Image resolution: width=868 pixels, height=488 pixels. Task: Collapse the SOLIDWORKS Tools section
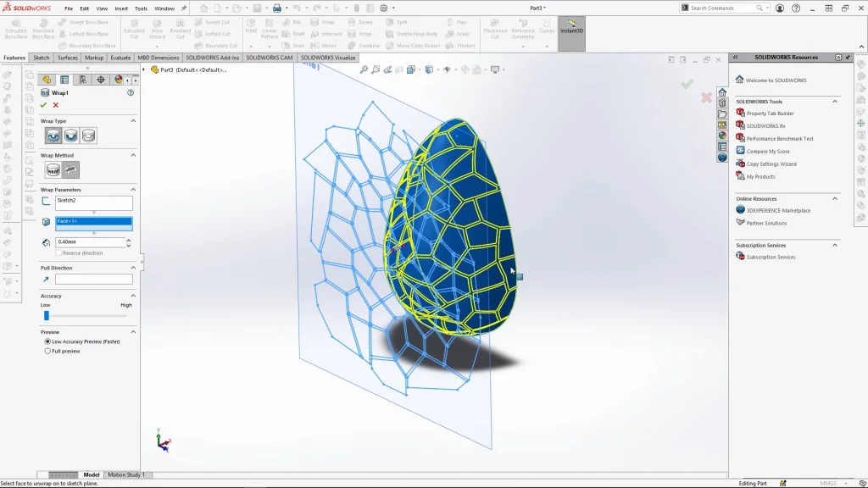[835, 102]
